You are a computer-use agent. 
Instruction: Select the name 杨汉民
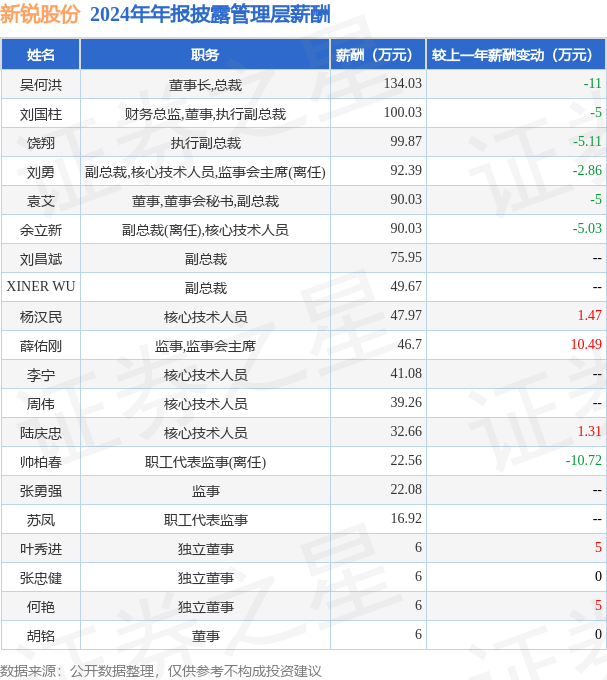pos(41,317)
